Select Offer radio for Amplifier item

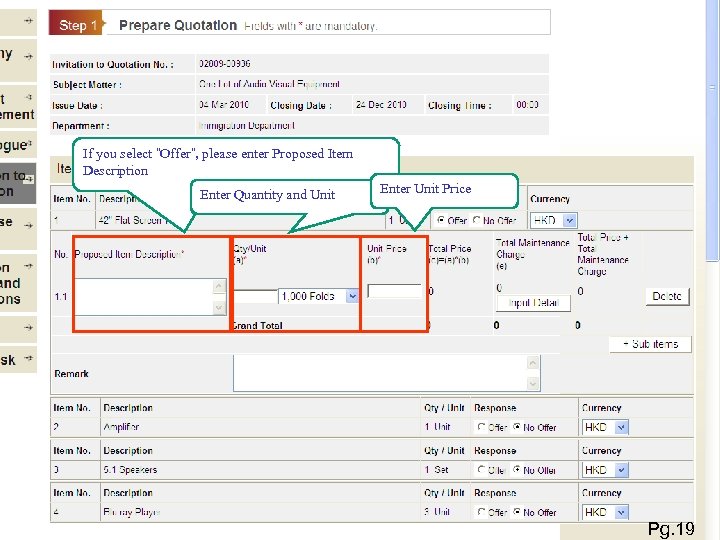481,427
